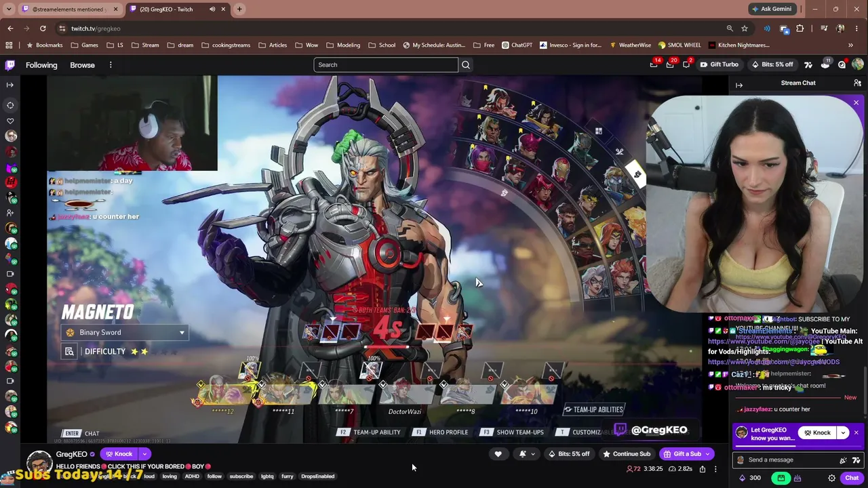Screen dimensions: 868x488
Task: Open the hype train chest icon
Action: 797,478
